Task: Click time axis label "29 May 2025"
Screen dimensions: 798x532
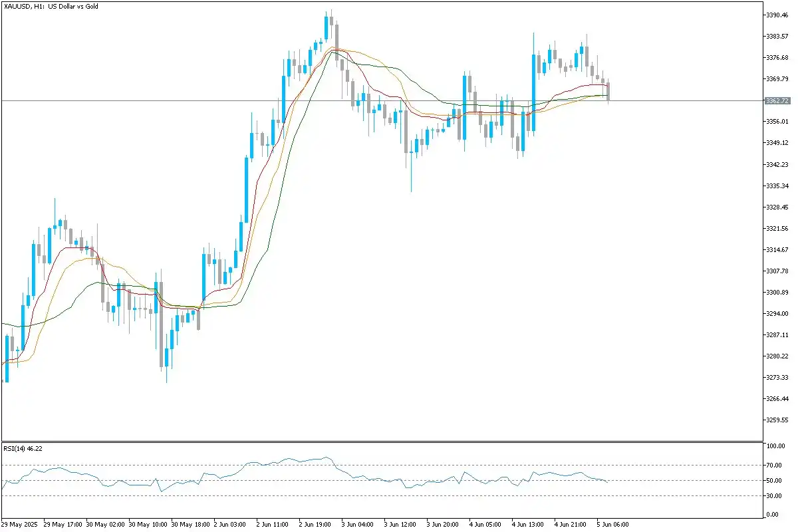Action: pyautogui.click(x=21, y=524)
